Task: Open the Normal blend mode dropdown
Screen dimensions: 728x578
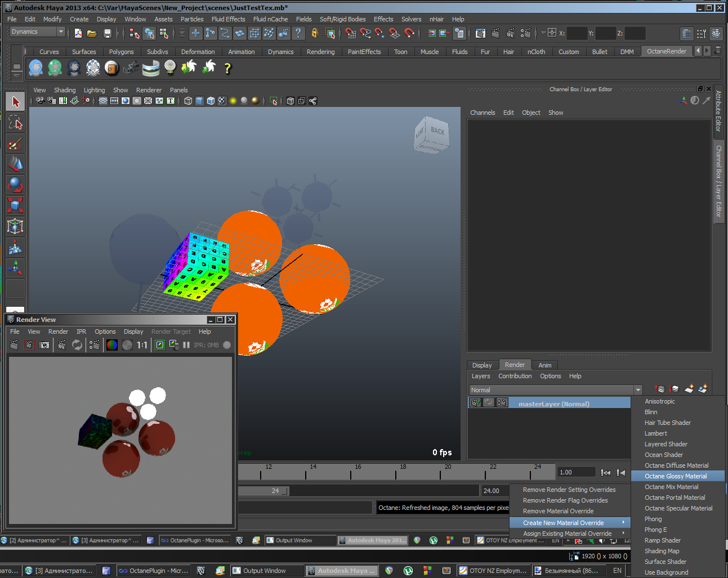Action: tap(556, 390)
